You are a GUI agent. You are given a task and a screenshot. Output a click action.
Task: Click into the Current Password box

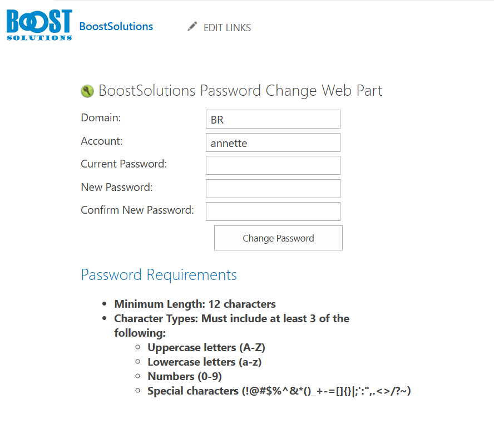tap(273, 165)
